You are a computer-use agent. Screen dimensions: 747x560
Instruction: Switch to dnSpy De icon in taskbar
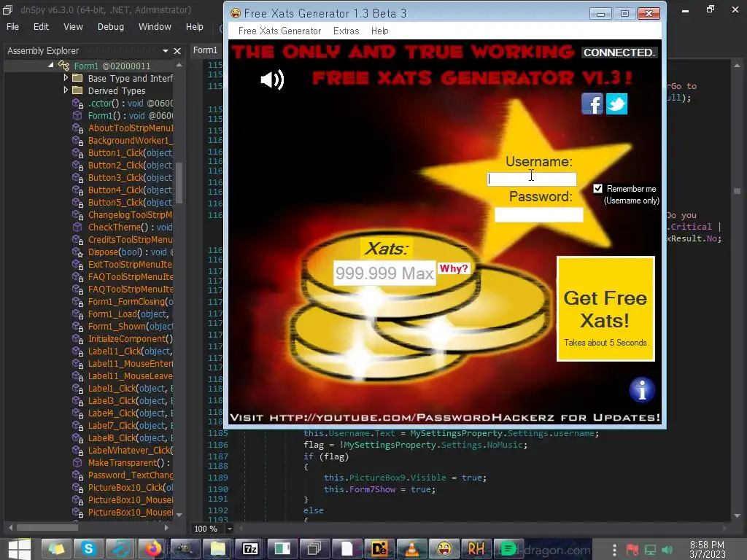click(379, 549)
